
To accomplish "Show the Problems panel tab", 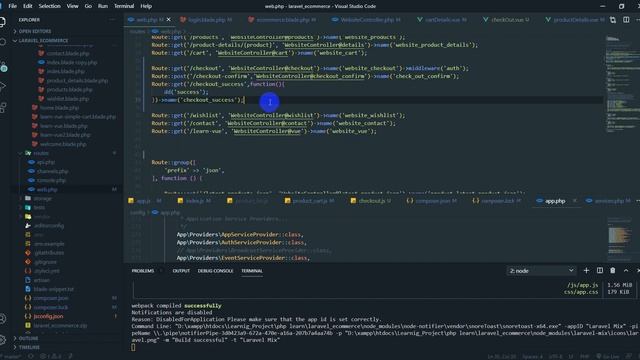I will tap(143, 271).
